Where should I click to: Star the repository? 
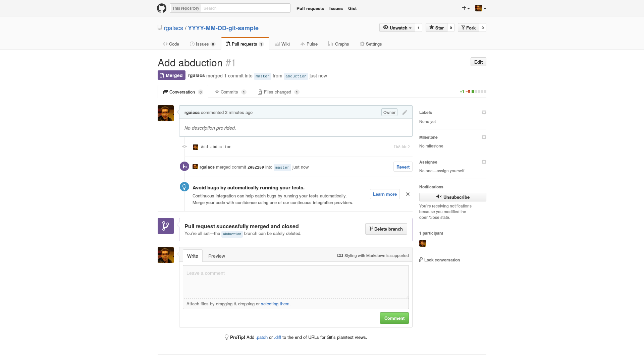436,28
